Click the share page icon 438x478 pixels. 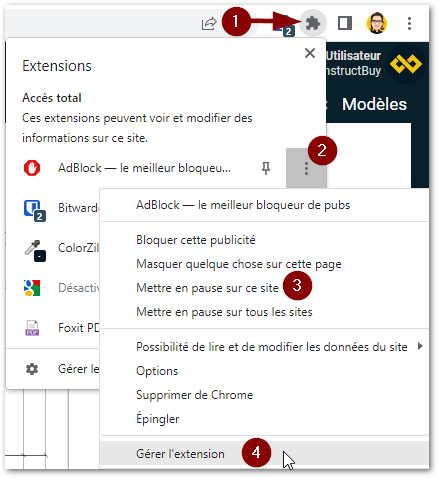tap(209, 23)
